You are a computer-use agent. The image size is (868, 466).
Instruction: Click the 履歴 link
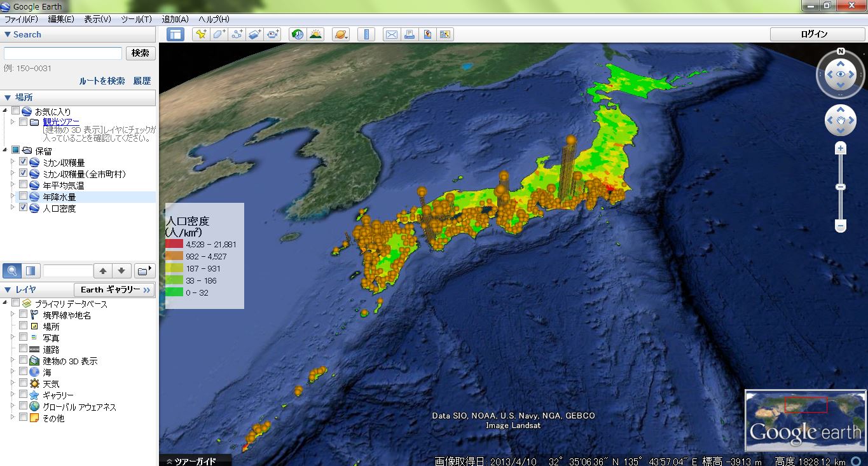point(142,81)
